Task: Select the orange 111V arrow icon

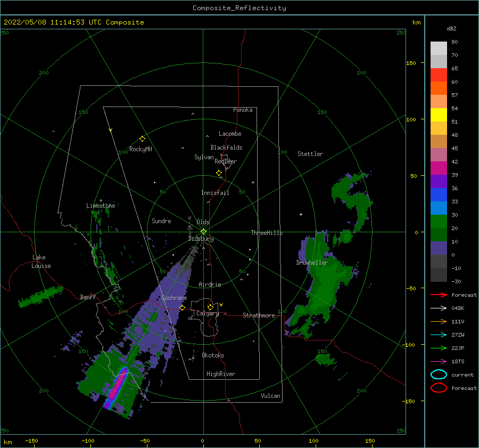Action: click(439, 321)
